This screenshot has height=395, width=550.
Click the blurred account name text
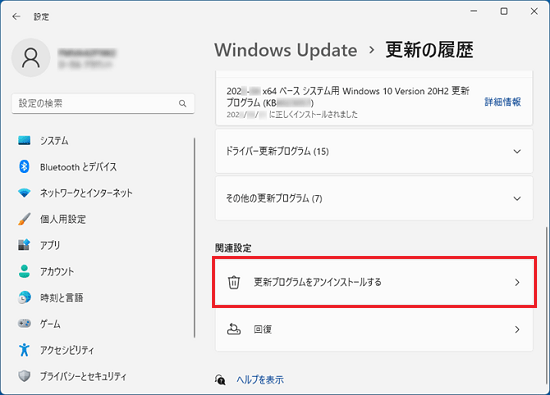pyautogui.click(x=87, y=53)
